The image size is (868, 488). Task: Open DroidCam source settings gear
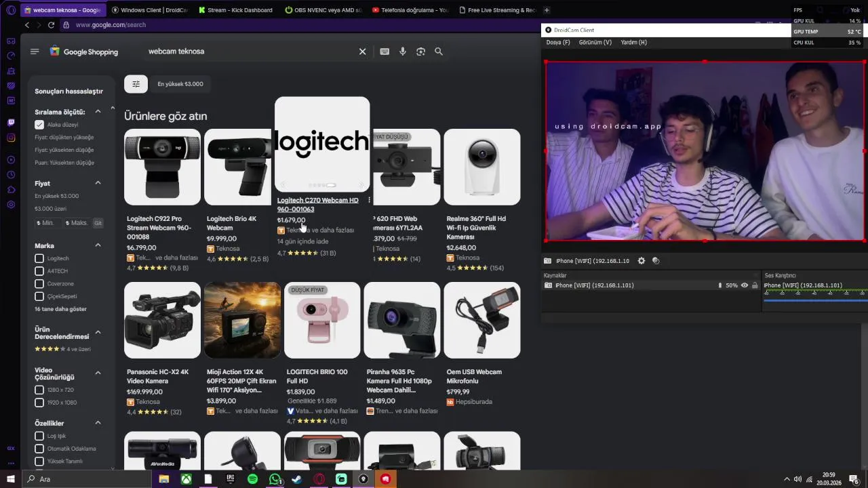(642, 261)
